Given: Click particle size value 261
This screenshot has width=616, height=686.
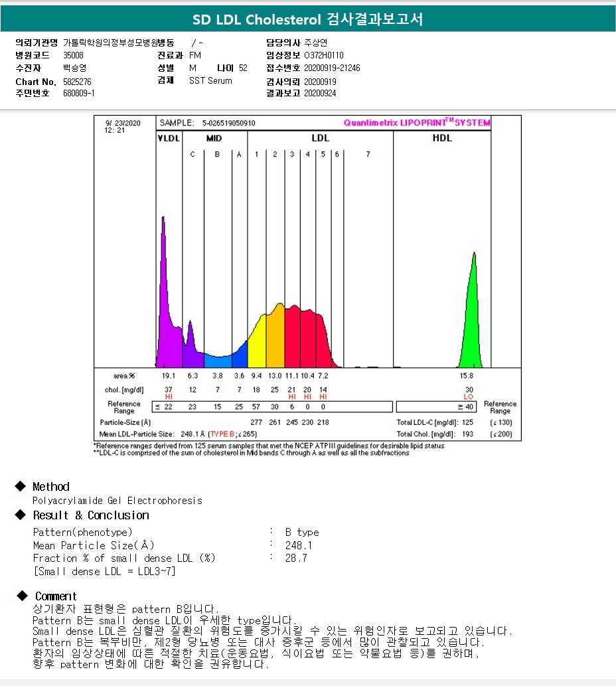Looking at the screenshot, I should pyautogui.click(x=275, y=422).
